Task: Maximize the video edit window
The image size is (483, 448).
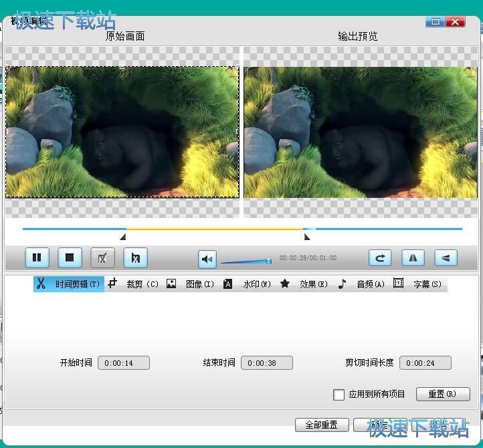Action: pyautogui.click(x=435, y=21)
